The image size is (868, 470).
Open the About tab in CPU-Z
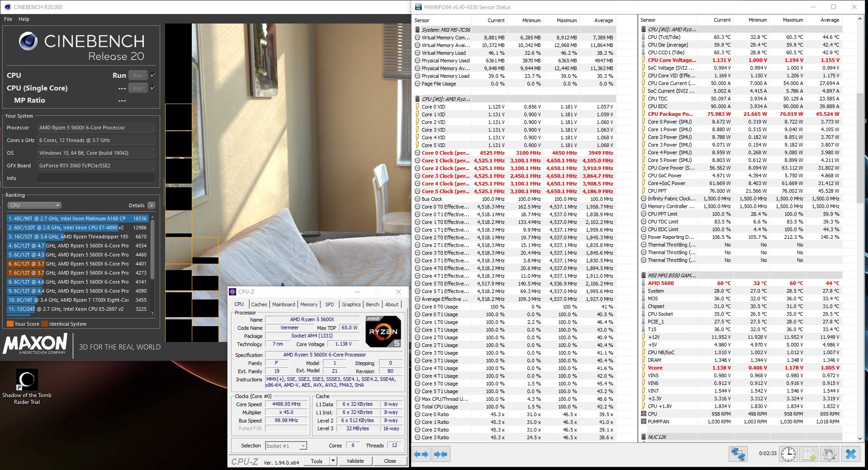point(392,304)
